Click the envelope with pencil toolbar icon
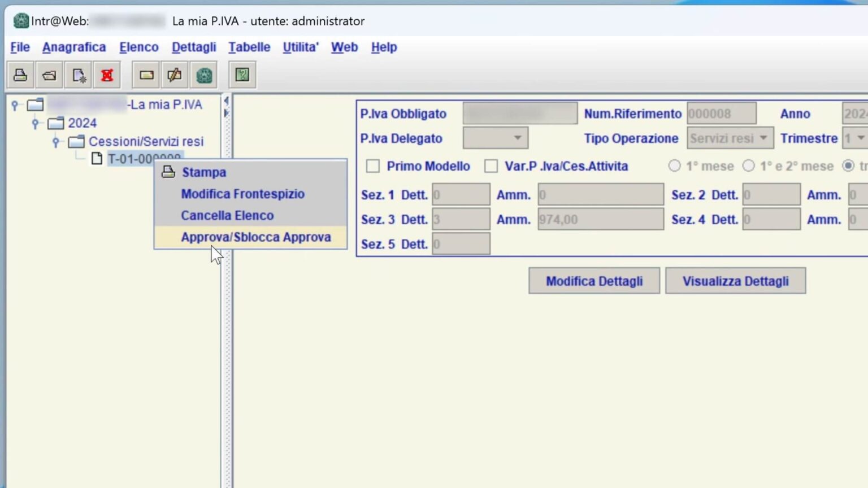The height and width of the screenshot is (488, 868). 175,75
